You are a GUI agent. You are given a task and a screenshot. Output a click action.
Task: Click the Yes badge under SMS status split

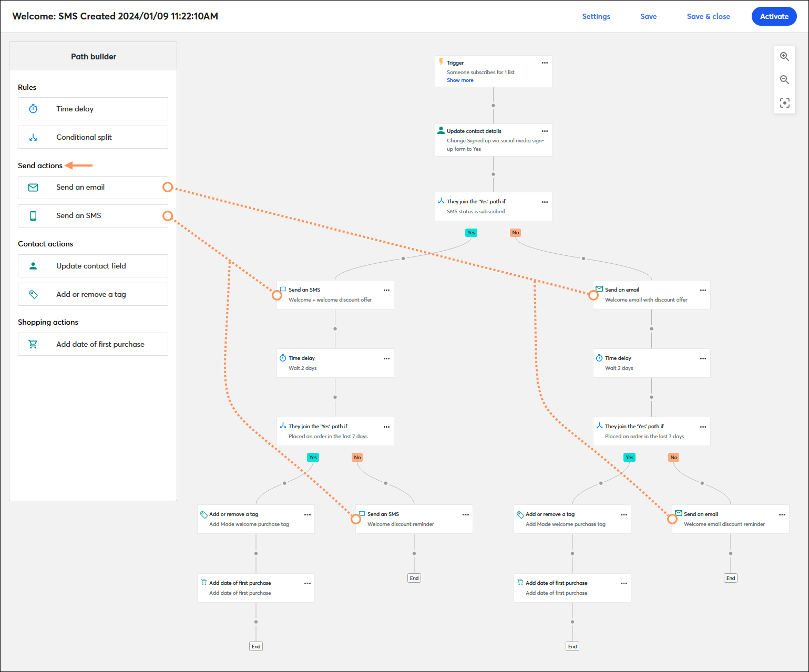coord(471,232)
